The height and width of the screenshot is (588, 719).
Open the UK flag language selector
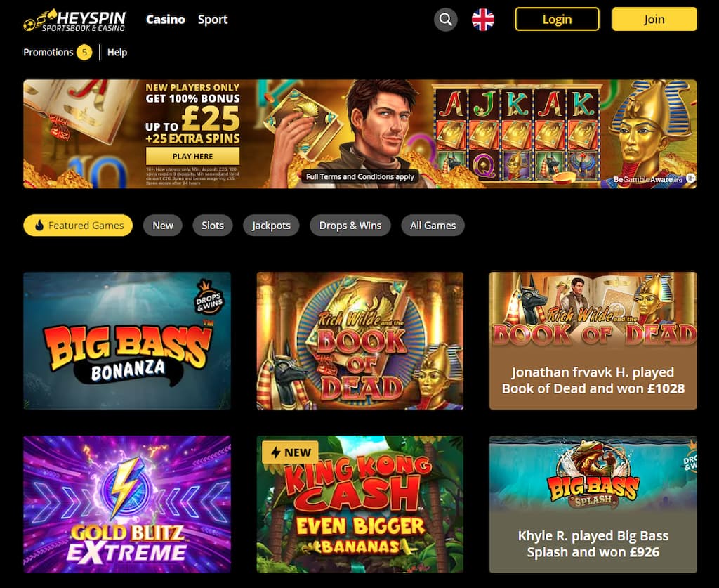[483, 20]
